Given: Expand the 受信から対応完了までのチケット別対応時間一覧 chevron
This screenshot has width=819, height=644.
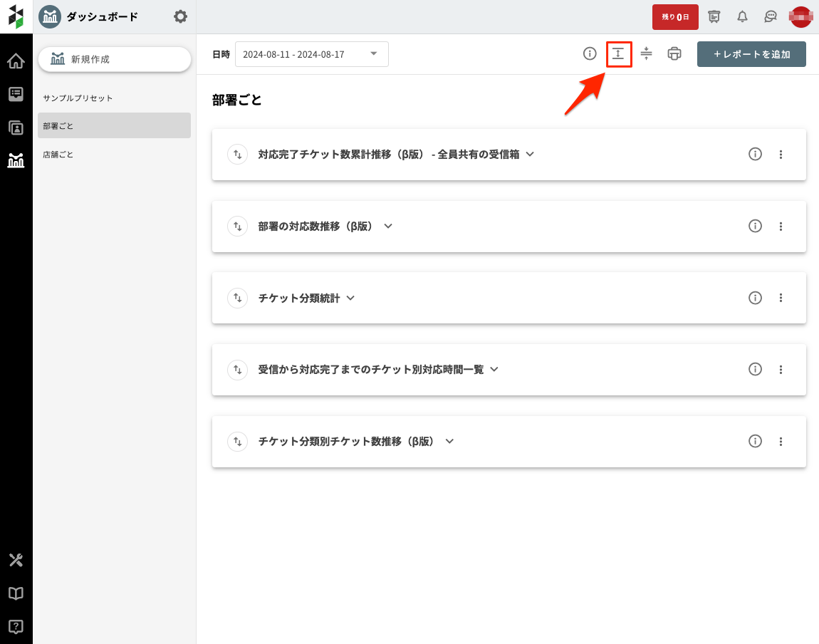Looking at the screenshot, I should click(494, 369).
